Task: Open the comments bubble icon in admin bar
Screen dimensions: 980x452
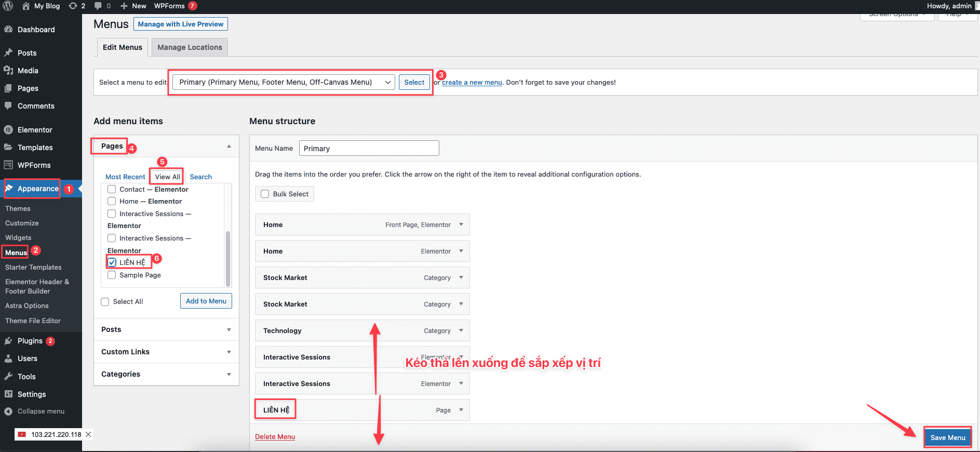Action: (98, 6)
